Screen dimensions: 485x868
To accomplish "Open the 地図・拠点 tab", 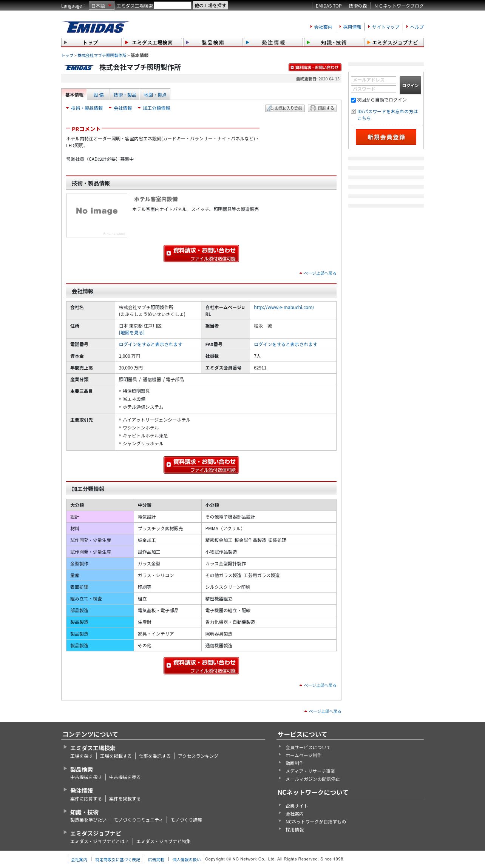I will [x=155, y=95].
